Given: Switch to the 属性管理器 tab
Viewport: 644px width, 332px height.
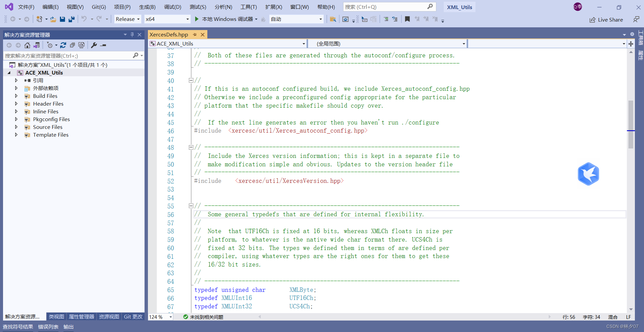Looking at the screenshot, I should [81, 317].
